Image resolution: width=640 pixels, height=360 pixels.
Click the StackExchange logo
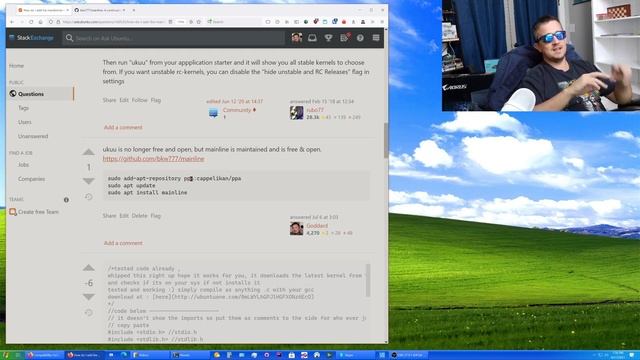tap(31, 38)
